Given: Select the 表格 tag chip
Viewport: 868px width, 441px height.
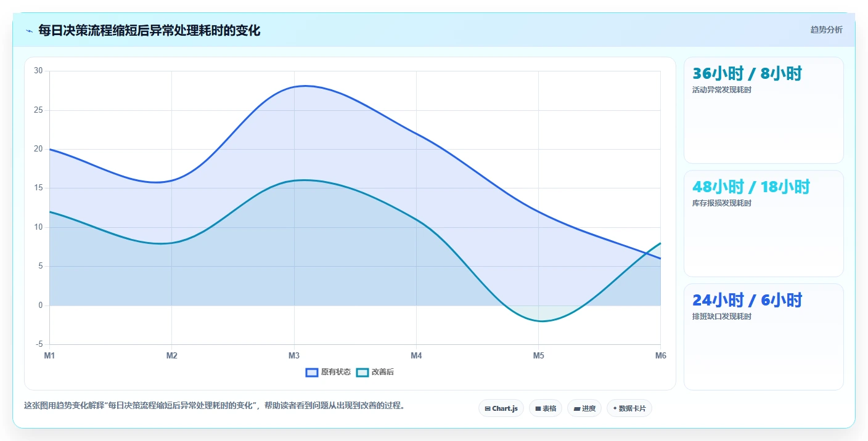Looking at the screenshot, I should [x=546, y=408].
